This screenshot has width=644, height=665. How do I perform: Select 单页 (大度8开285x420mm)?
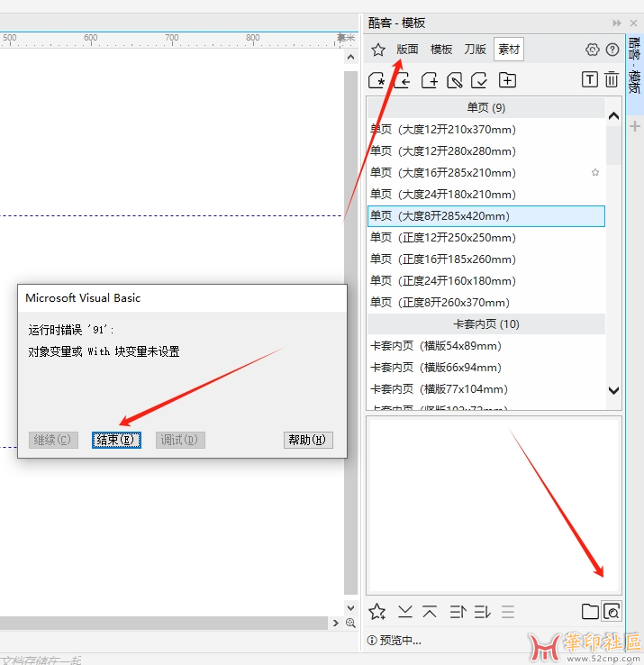click(x=485, y=216)
